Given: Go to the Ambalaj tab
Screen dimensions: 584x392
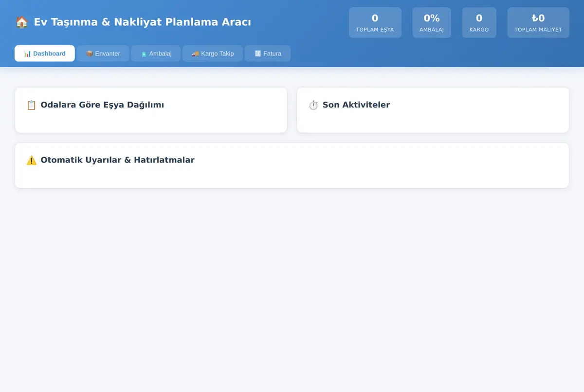Looking at the screenshot, I should coord(156,53).
